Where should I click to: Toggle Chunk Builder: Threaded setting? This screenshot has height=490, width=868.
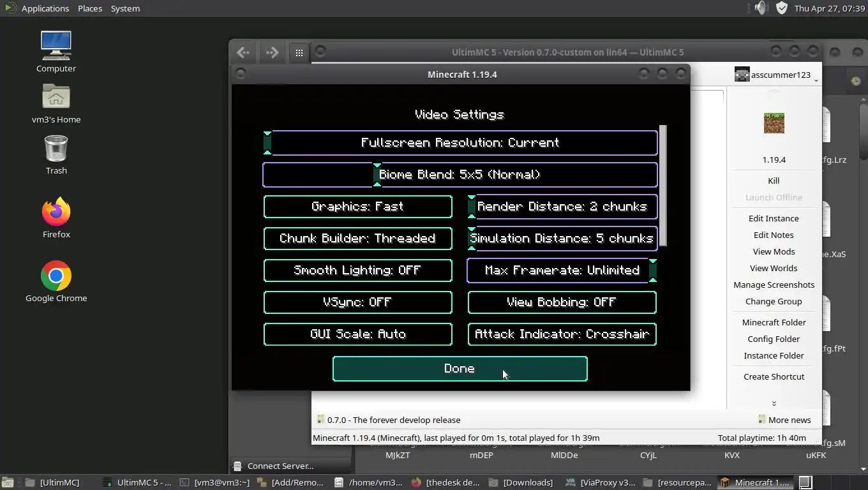[x=358, y=239]
